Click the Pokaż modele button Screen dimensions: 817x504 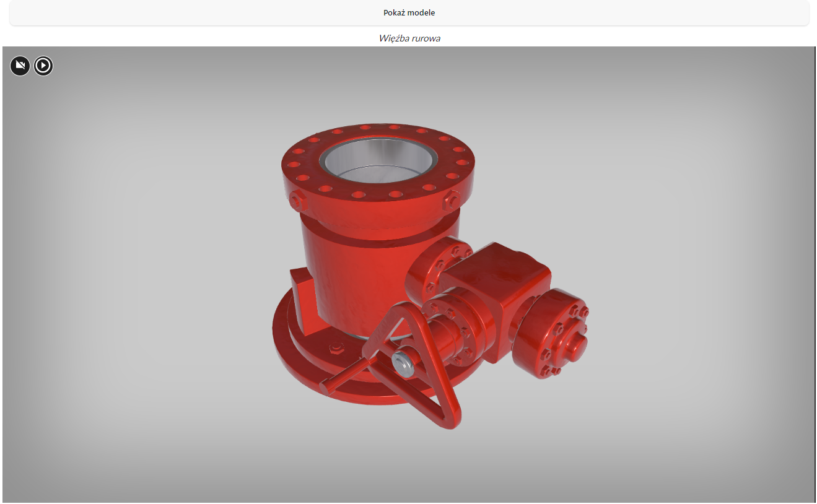(409, 13)
